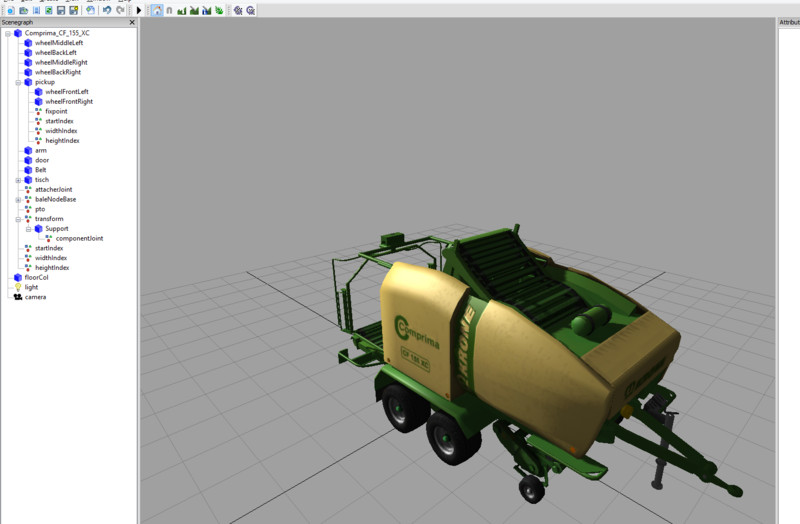Redo the last undone action
Image resolution: width=800 pixels, height=524 pixels.
point(120,10)
